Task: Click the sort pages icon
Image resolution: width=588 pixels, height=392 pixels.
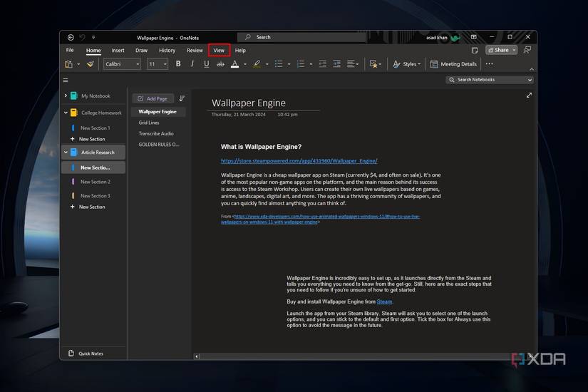Action: pos(182,98)
